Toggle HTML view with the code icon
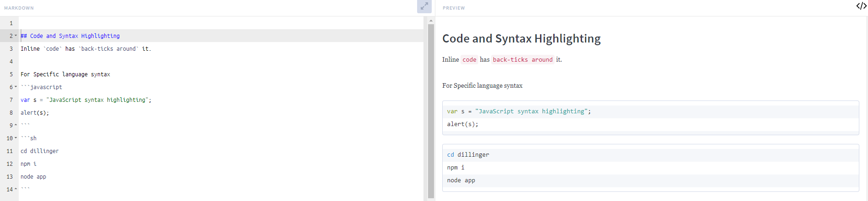This screenshot has height=201, width=868. pyautogui.click(x=861, y=6)
